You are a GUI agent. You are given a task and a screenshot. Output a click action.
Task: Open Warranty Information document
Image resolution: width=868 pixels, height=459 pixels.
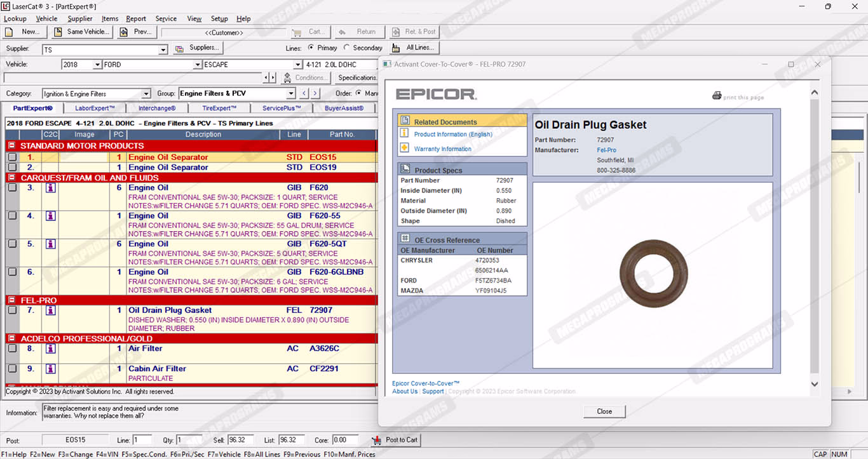442,149
